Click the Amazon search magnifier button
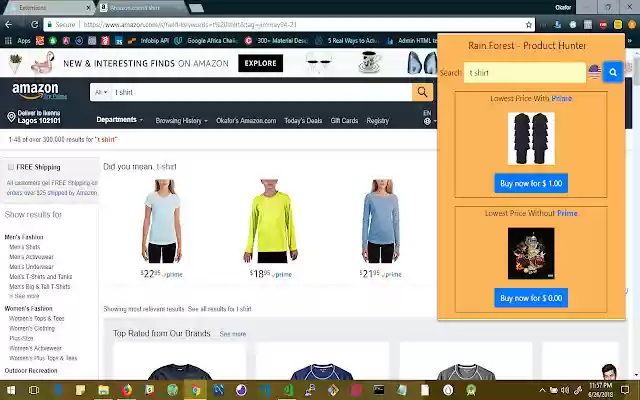Viewport: 640px width, 400px height. 422,92
